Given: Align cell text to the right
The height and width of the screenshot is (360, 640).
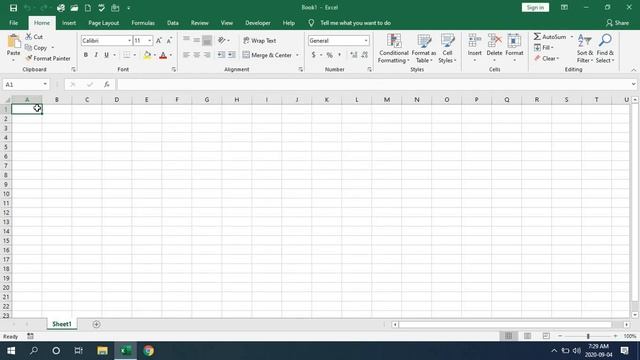Looking at the screenshot, I should tap(207, 55).
